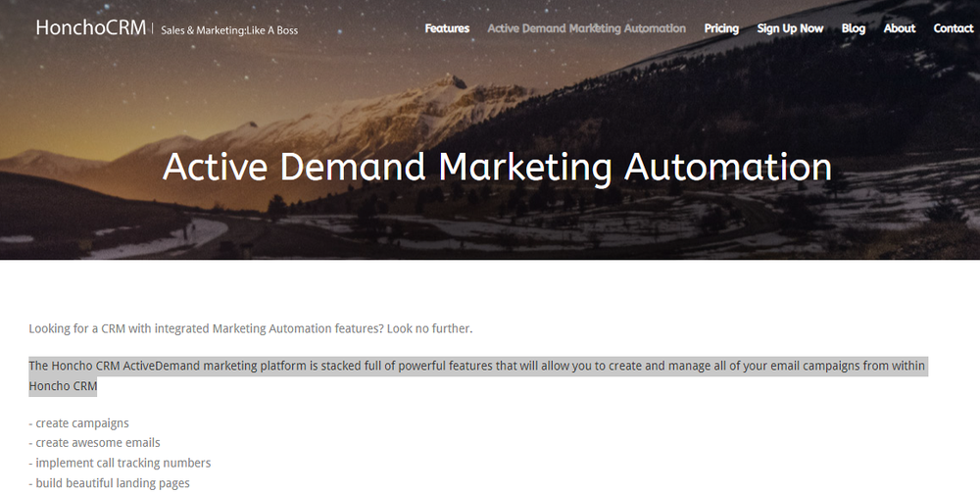This screenshot has height=494, width=980.
Task: Click the 'Looking for a CRM' intro sentence
Action: click(x=251, y=328)
